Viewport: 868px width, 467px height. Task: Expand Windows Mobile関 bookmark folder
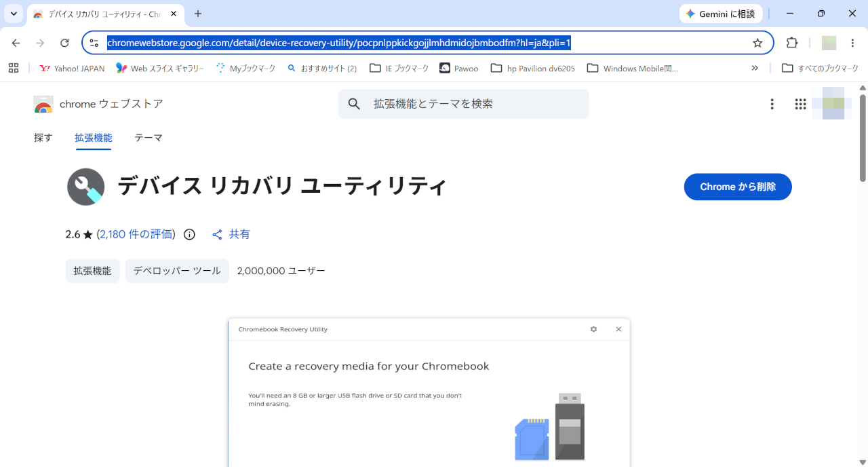click(632, 68)
